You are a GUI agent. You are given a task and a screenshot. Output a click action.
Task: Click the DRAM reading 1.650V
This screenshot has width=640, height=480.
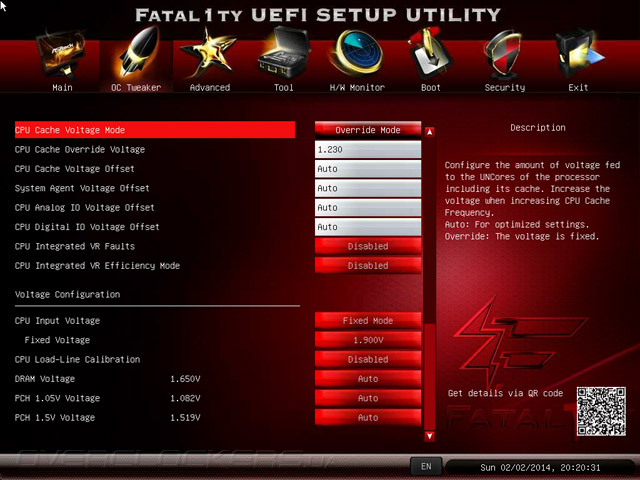[185, 379]
